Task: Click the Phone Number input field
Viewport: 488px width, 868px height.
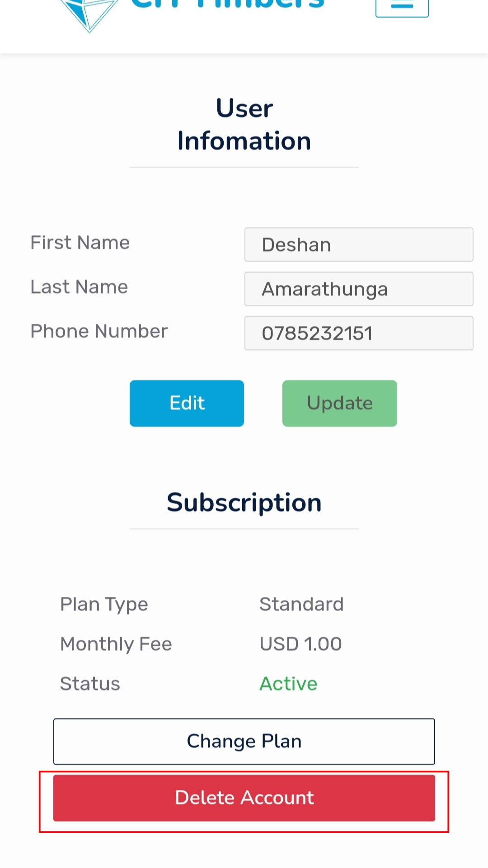Action: tap(359, 333)
